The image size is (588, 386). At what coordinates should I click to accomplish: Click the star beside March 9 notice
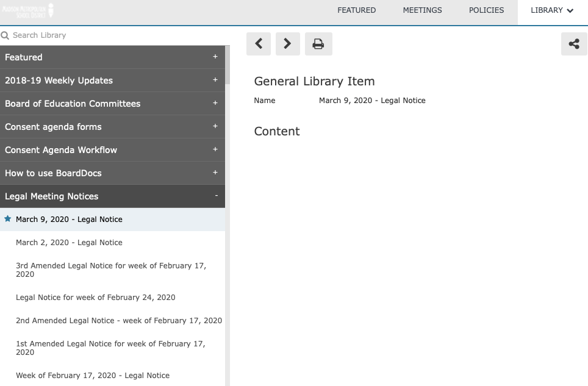pyautogui.click(x=7, y=219)
